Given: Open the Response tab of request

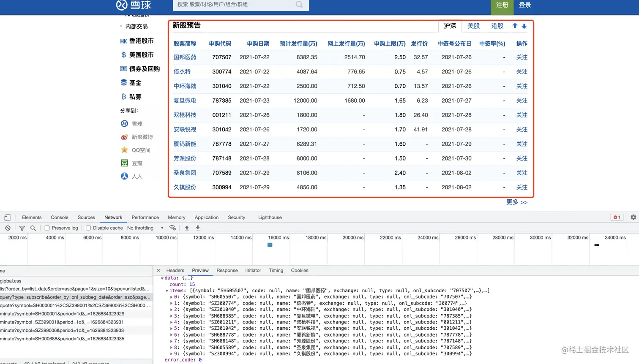Looking at the screenshot, I should 227,271.
